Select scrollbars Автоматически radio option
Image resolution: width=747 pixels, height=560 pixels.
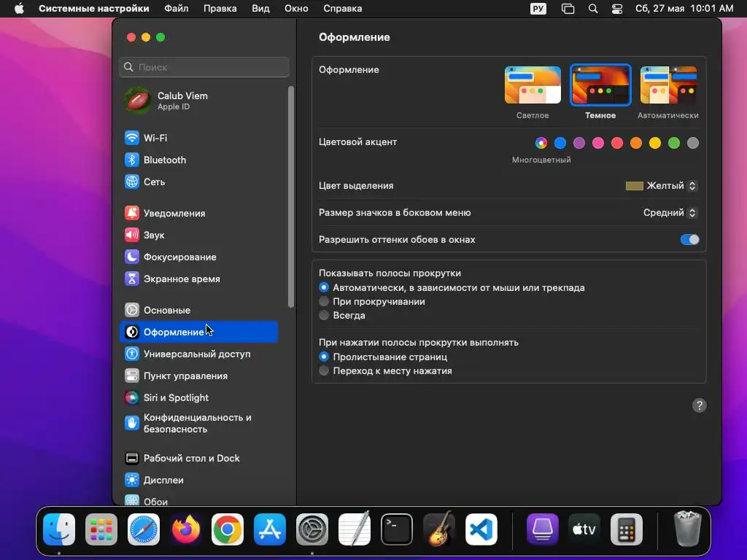[x=324, y=287]
